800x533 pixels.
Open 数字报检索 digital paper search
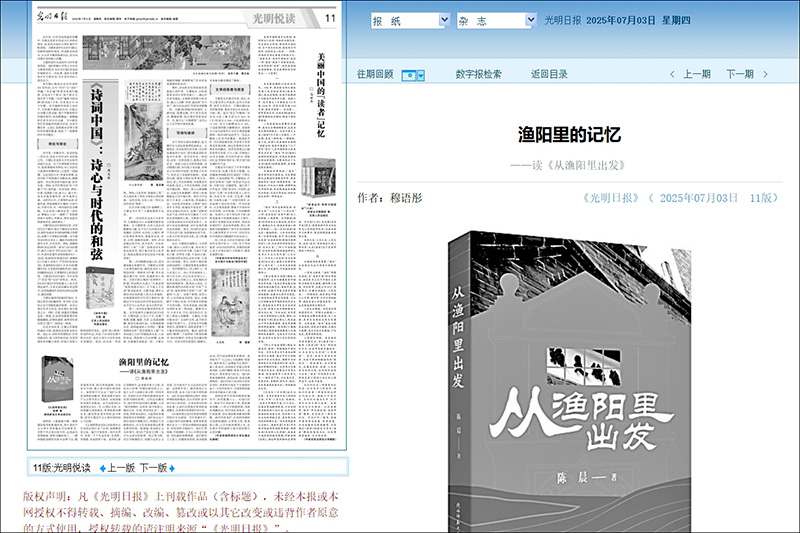coord(479,74)
